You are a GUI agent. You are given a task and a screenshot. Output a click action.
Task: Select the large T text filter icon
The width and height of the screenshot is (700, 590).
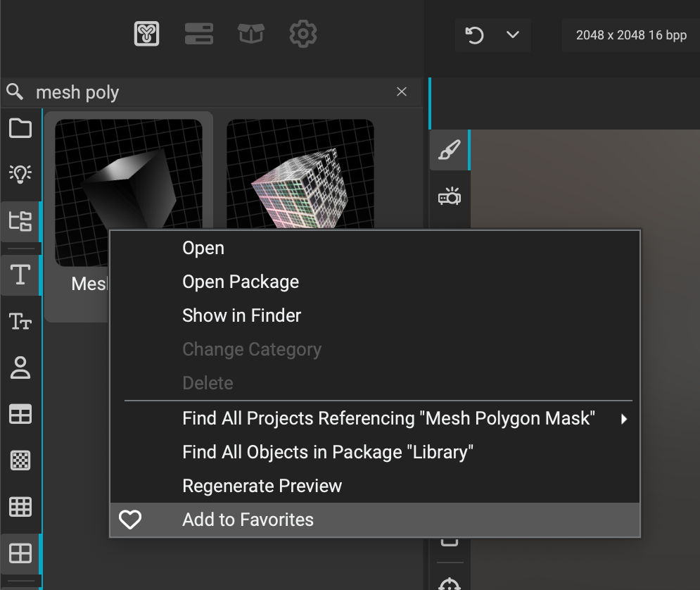(x=20, y=275)
